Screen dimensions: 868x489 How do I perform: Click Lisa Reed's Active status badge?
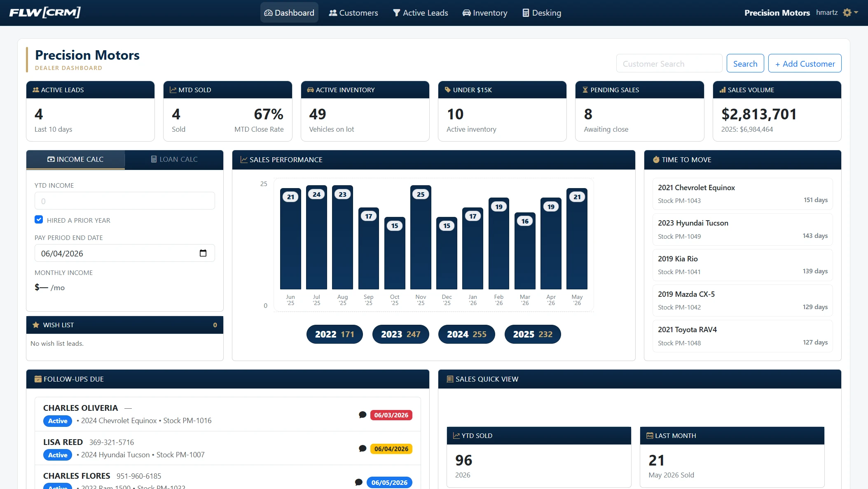click(58, 455)
